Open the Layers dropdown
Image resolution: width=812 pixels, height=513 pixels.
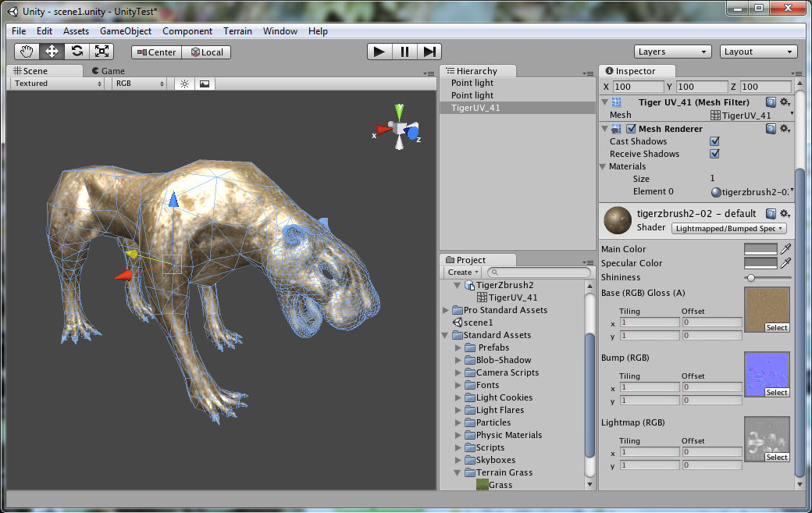(671, 52)
